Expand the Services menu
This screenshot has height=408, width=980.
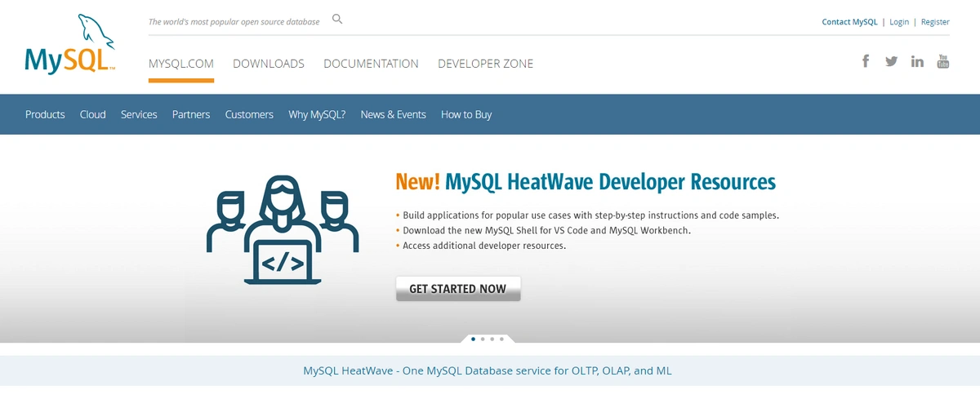(139, 114)
